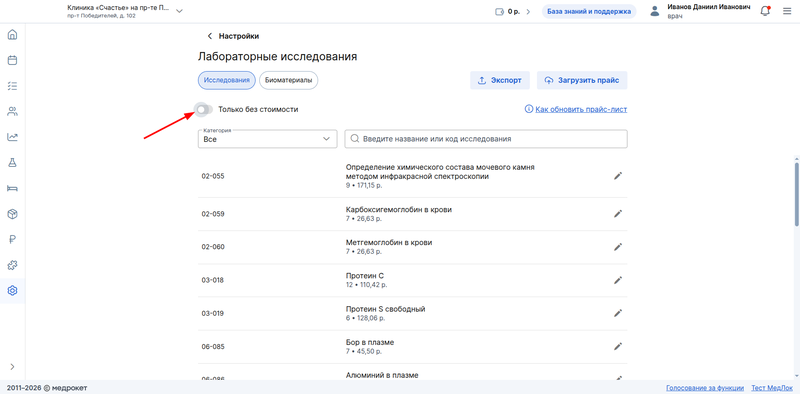The width and height of the screenshot is (800, 394).
Task: Open the Patients people icon in sidebar
Action: (x=12, y=111)
